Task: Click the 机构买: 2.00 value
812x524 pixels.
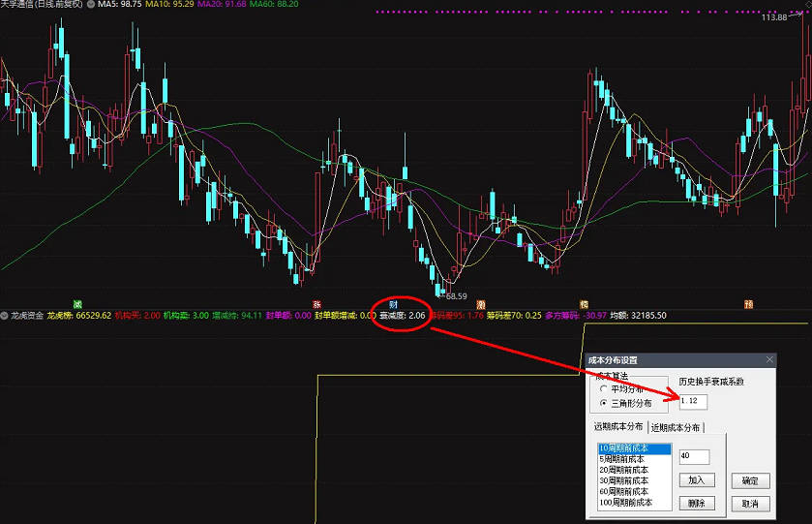Action: (x=137, y=315)
